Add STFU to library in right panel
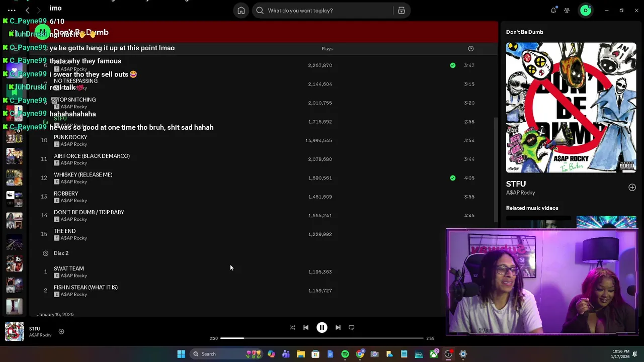 (632, 188)
